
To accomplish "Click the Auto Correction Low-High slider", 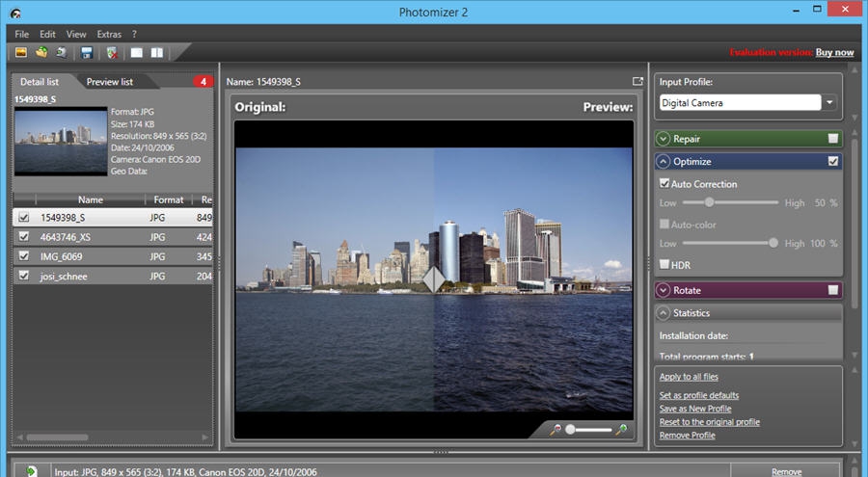I will 730,202.
